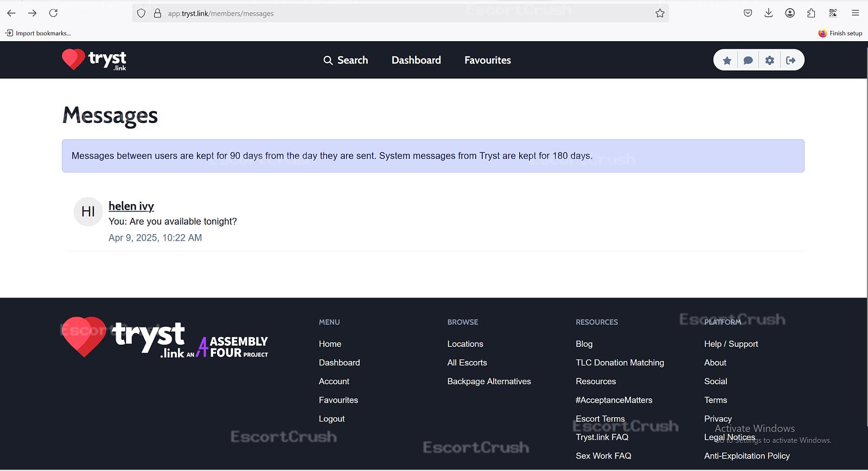Go to Dashboard in the top navigation
This screenshot has height=471, width=868.
pyautogui.click(x=416, y=60)
